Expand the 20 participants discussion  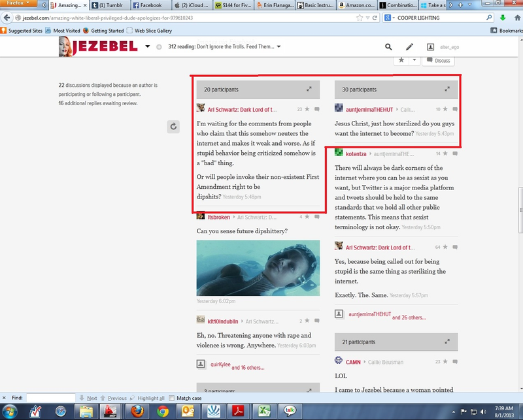pos(309,89)
